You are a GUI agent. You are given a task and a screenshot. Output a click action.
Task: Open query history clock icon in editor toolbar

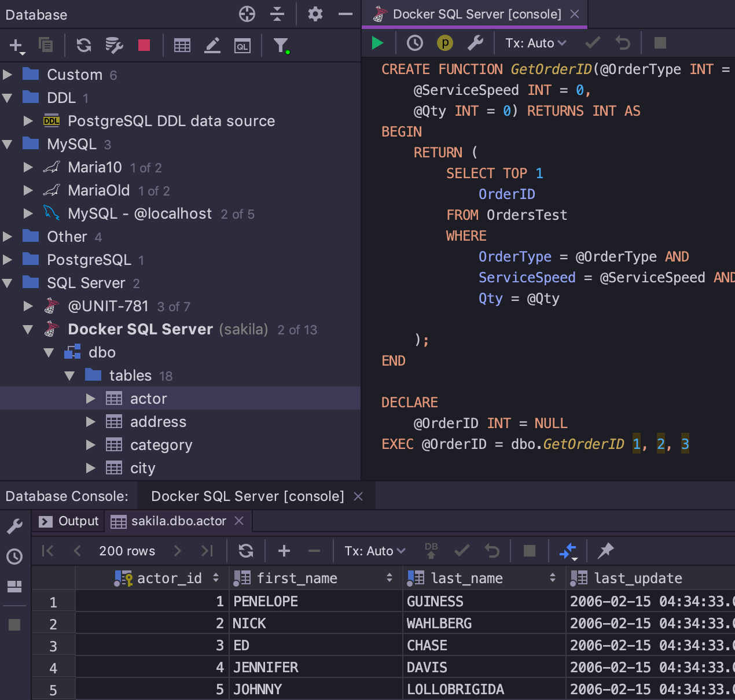point(415,43)
